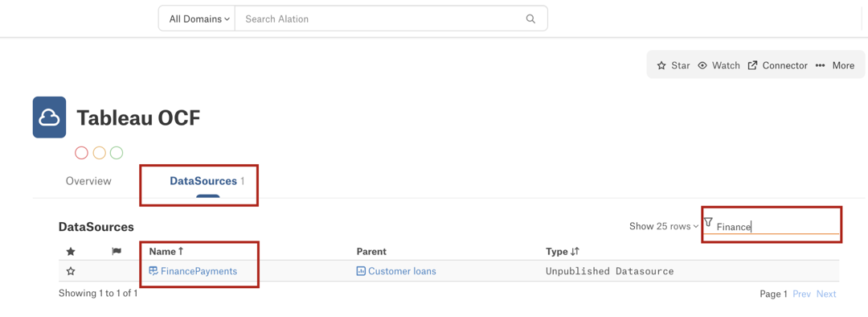The height and width of the screenshot is (317, 868).
Task: Select the red trust flag circle
Action: point(81,153)
